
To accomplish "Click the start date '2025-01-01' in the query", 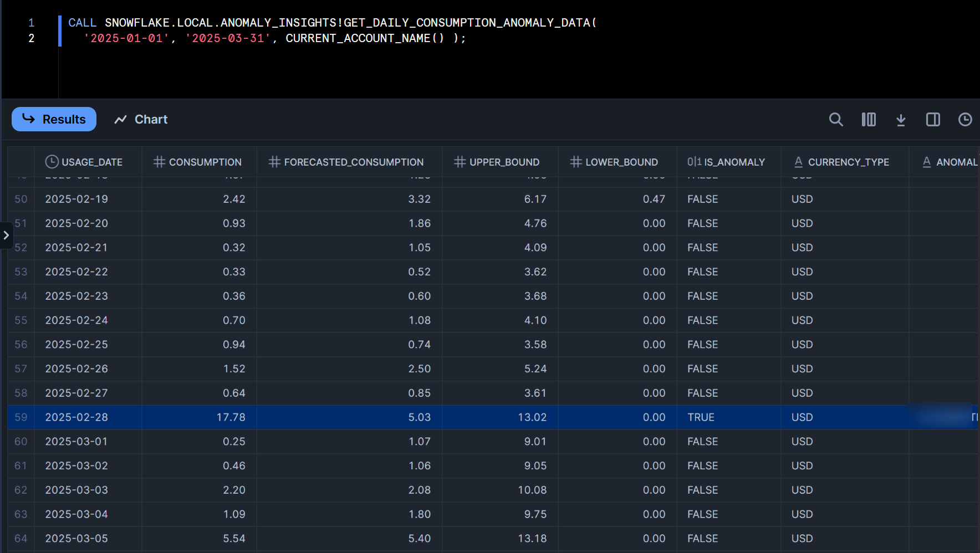I will tap(126, 38).
